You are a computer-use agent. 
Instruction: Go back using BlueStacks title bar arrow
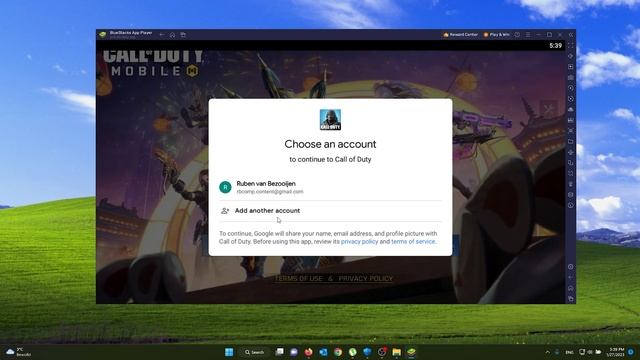(x=162, y=35)
